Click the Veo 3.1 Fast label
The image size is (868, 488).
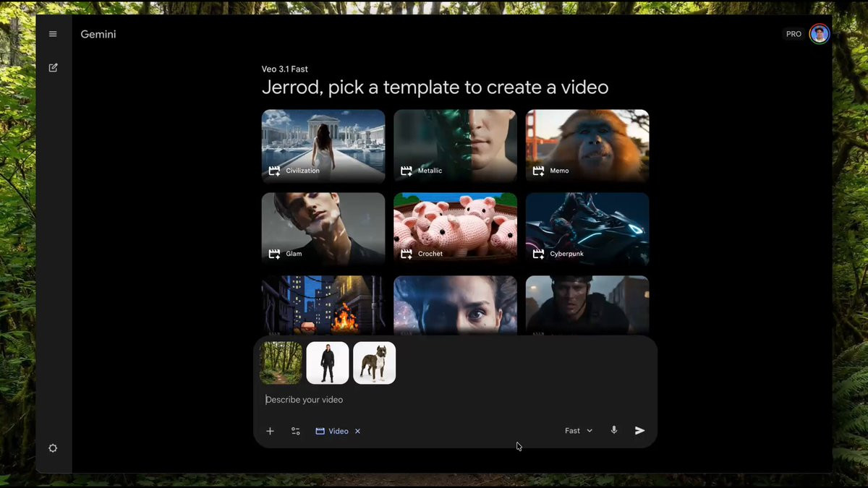point(285,69)
